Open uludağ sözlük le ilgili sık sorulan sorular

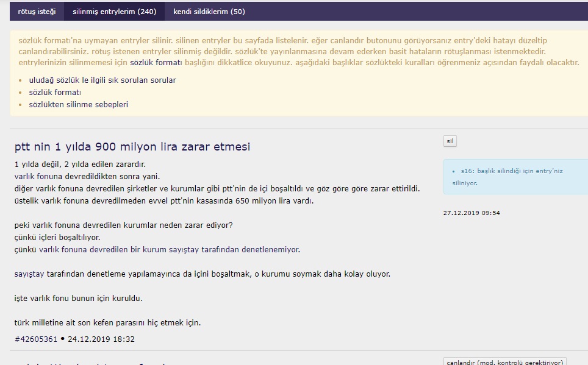pos(102,80)
